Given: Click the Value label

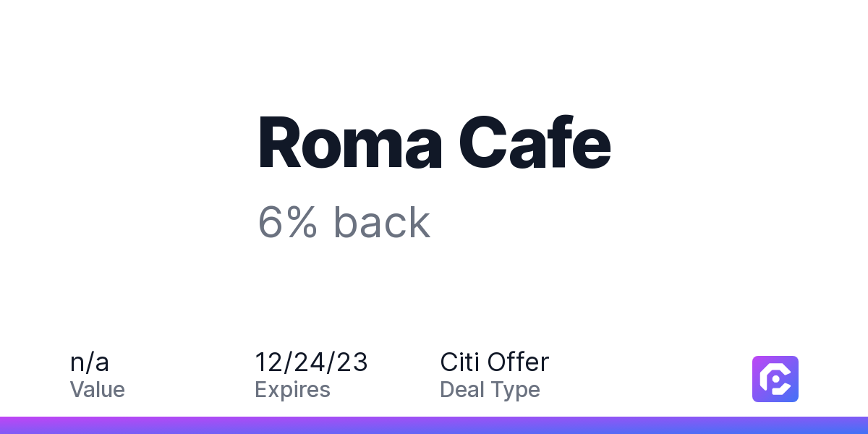Looking at the screenshot, I should [98, 390].
